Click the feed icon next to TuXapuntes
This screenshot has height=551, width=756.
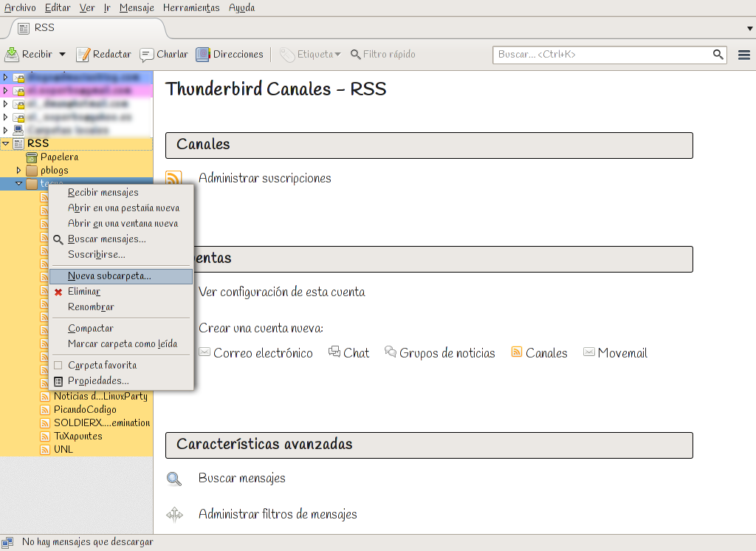click(45, 437)
